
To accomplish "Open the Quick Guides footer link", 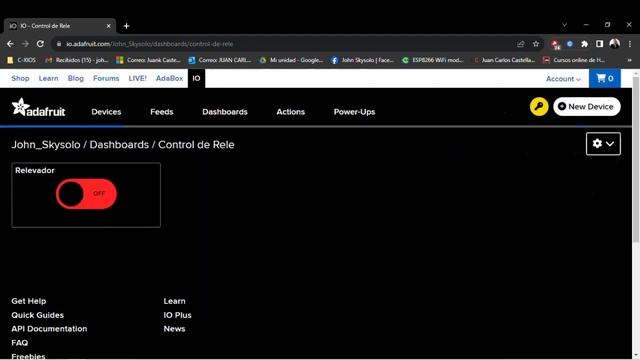I will click(x=38, y=315).
